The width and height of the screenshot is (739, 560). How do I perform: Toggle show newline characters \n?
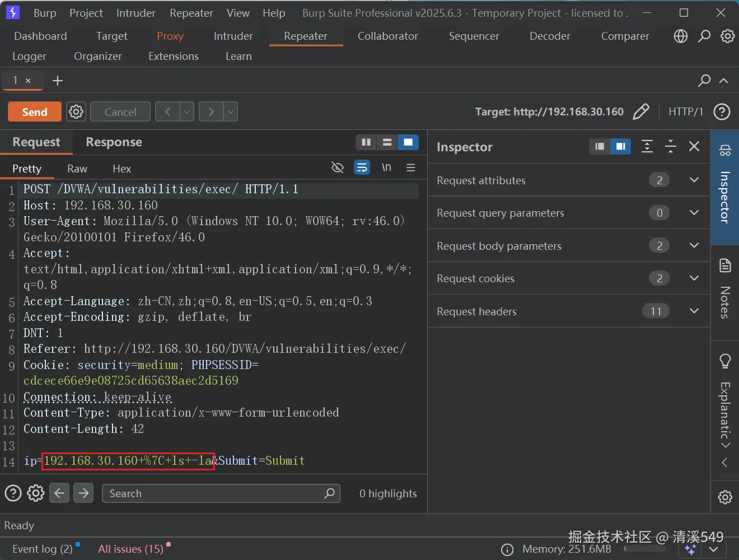point(386,167)
